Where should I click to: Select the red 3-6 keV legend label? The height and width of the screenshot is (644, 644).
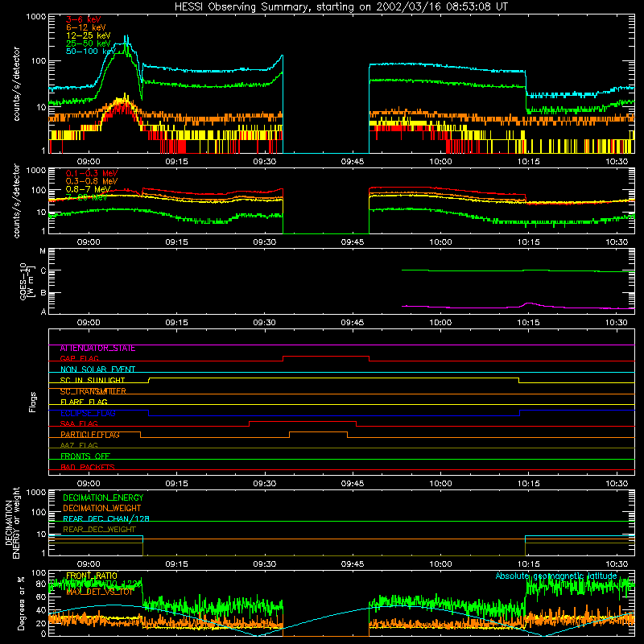(x=83, y=19)
